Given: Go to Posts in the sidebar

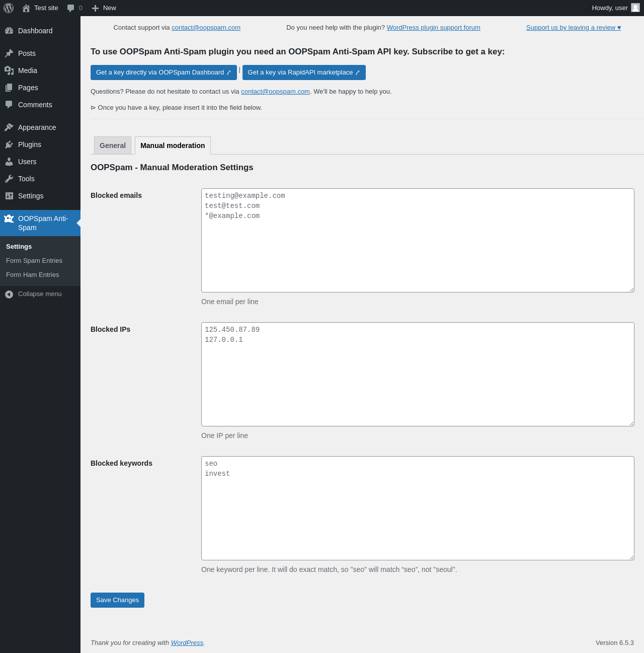Looking at the screenshot, I should tap(40, 53).
